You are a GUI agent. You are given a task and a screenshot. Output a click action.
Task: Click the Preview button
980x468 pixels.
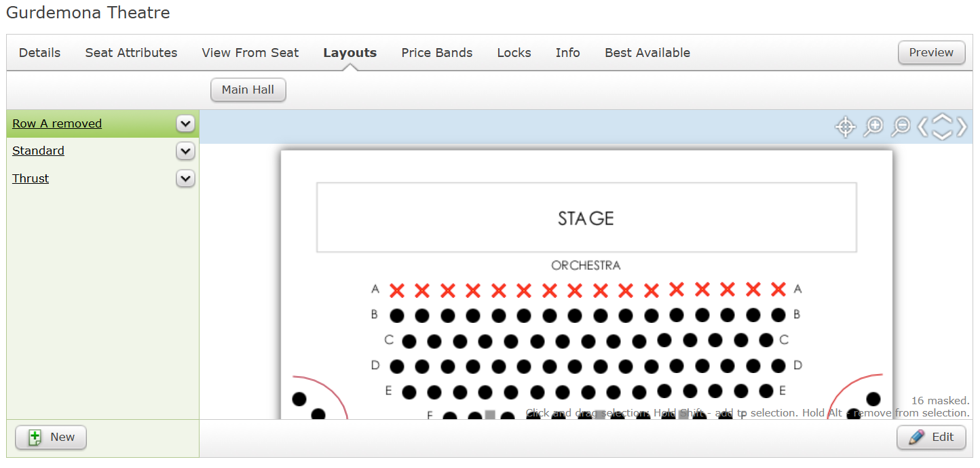(x=931, y=52)
